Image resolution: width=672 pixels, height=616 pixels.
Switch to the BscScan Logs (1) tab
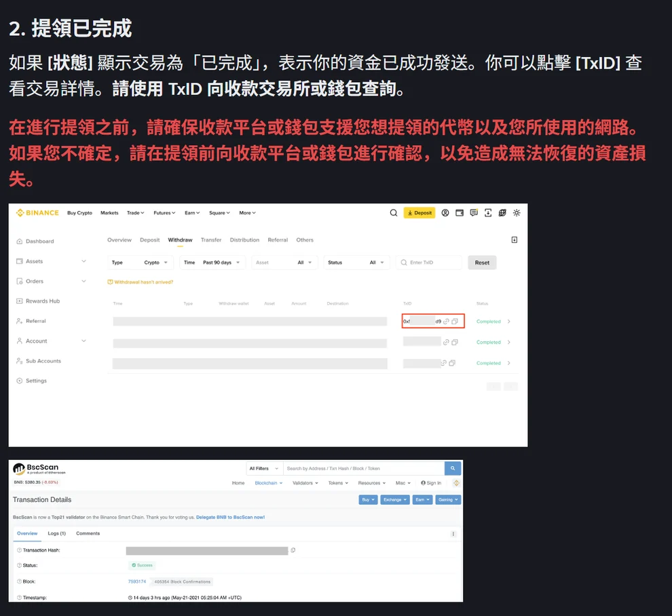pos(56,533)
